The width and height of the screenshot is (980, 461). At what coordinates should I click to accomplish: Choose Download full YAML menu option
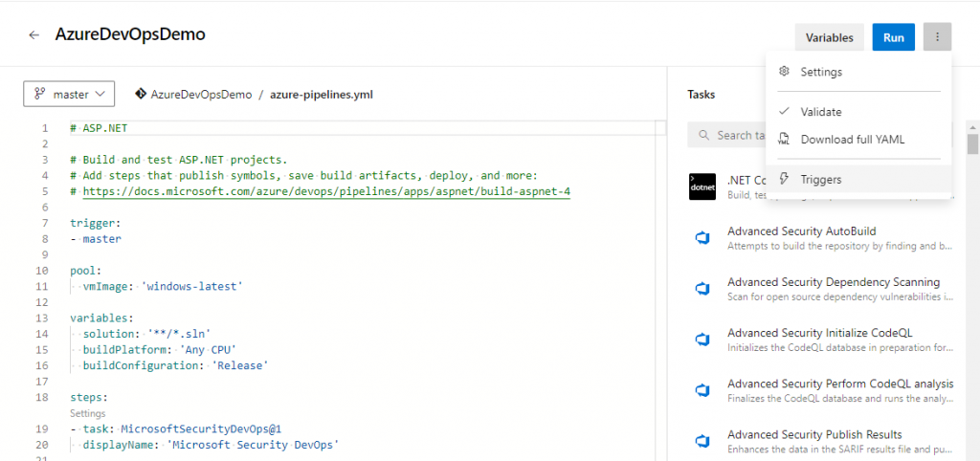pos(852,140)
